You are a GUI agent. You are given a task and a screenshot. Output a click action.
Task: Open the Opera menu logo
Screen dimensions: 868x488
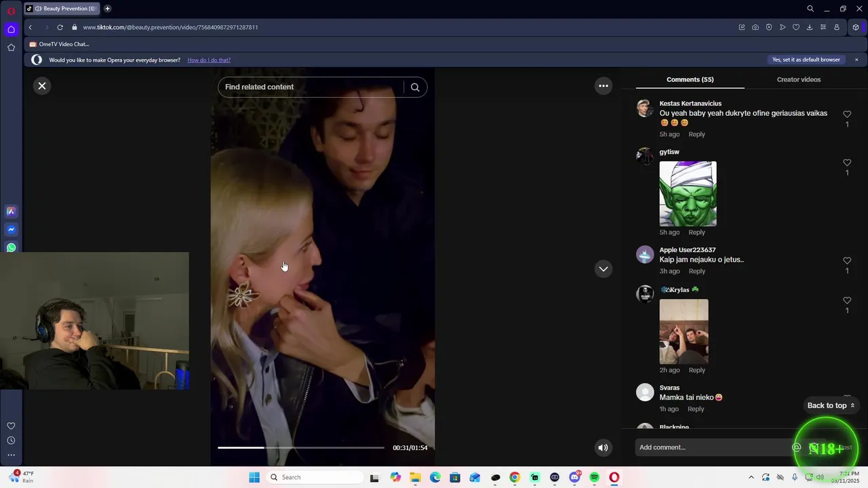coord(11,11)
